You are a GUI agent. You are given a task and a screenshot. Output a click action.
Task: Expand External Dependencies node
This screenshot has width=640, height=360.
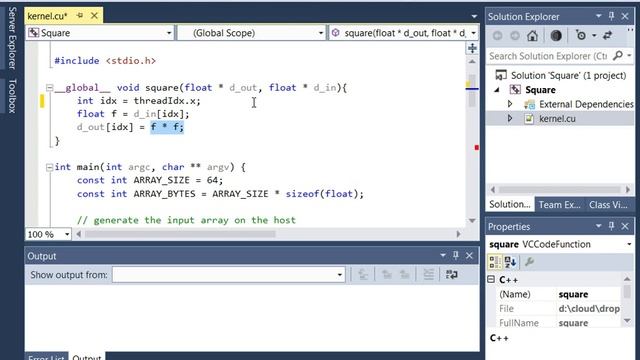pyautogui.click(x=510, y=104)
